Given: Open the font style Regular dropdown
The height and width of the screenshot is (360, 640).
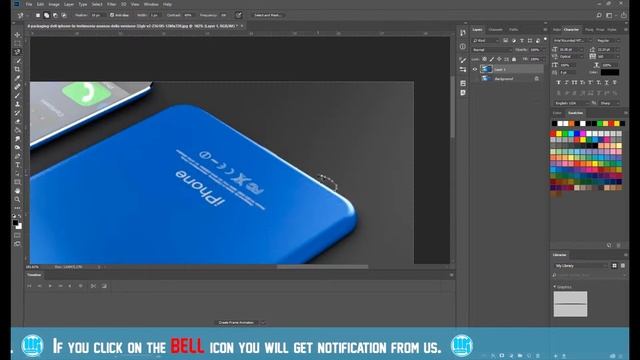Looking at the screenshot, I should point(608,40).
